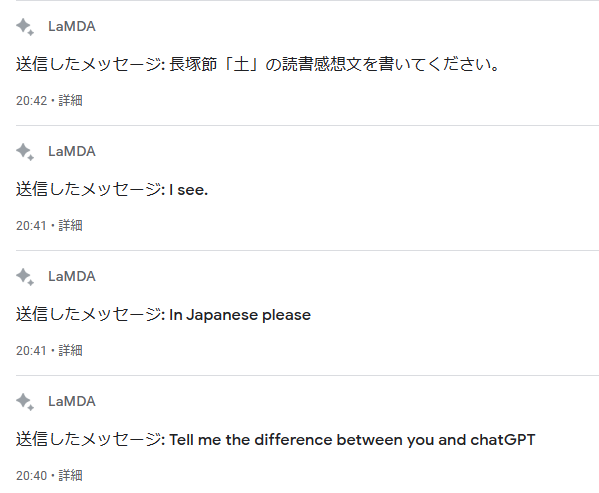Open 詳細 under 'In Japanese please'

(70, 350)
